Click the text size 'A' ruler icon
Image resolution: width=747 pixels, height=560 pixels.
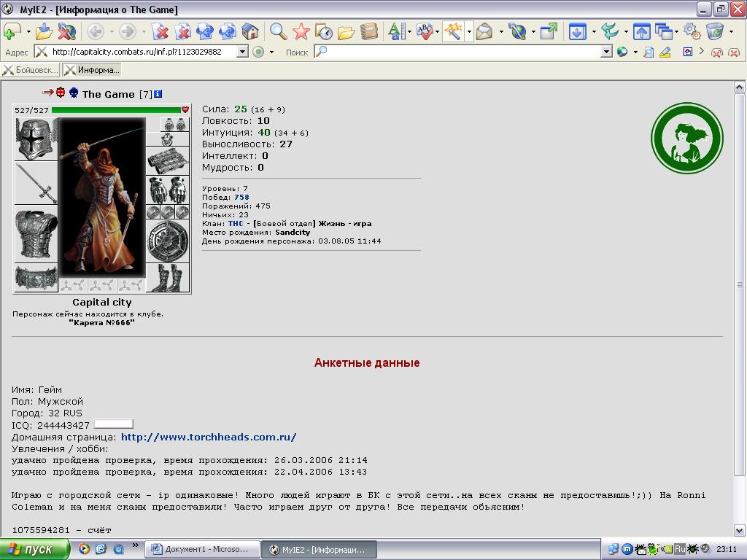(x=395, y=31)
